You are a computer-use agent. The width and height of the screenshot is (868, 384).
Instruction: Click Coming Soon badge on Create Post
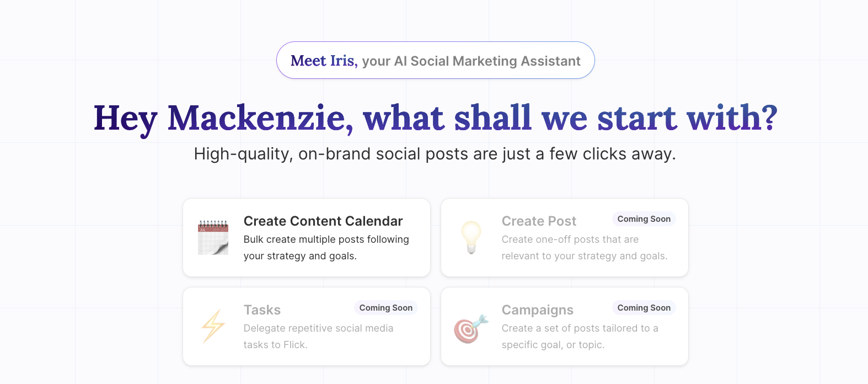(644, 219)
